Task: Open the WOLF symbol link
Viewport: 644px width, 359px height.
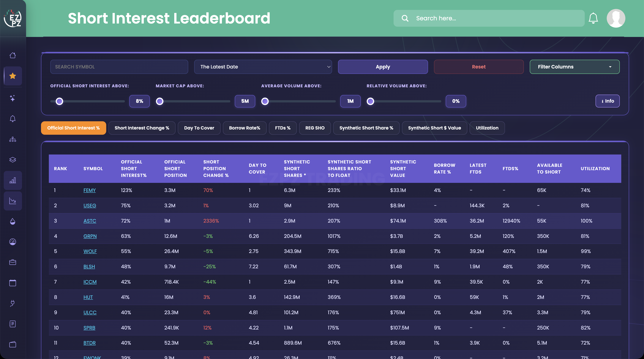Action: [x=90, y=251]
